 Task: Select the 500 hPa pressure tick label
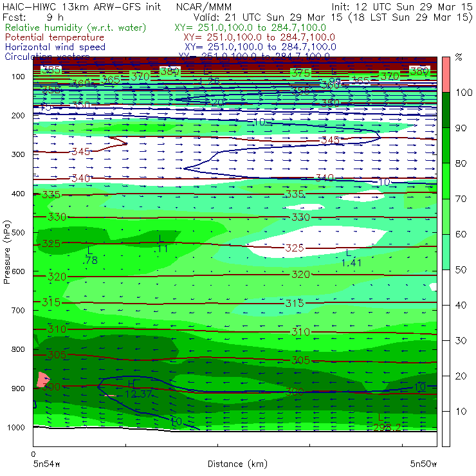(18, 233)
